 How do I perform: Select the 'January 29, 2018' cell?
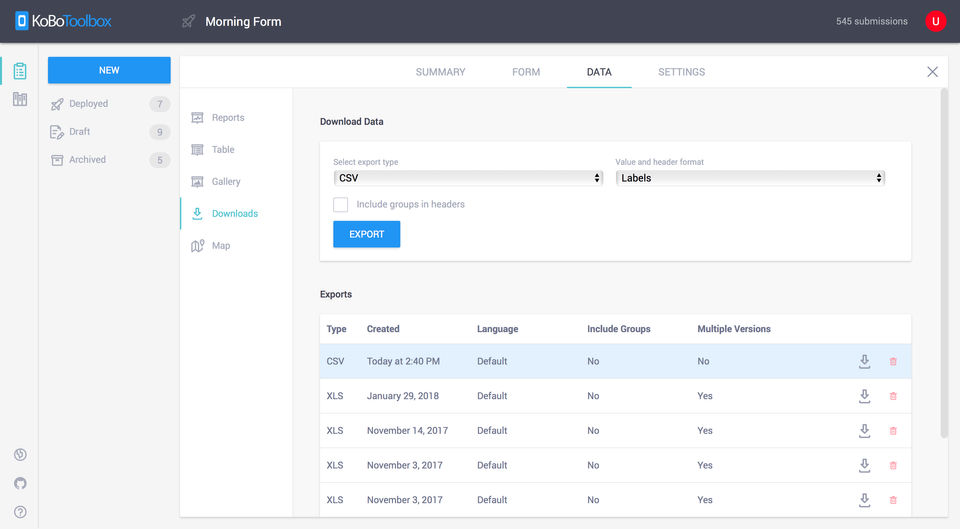(402, 396)
